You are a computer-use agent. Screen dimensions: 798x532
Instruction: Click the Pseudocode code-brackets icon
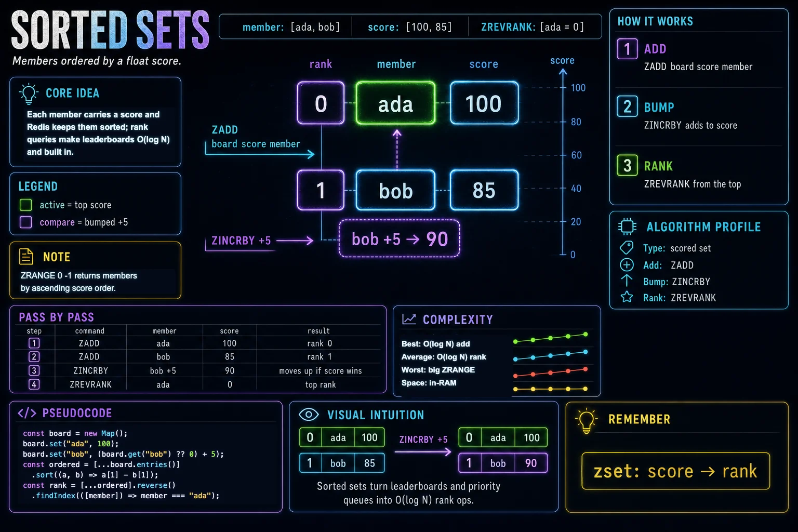point(27,413)
